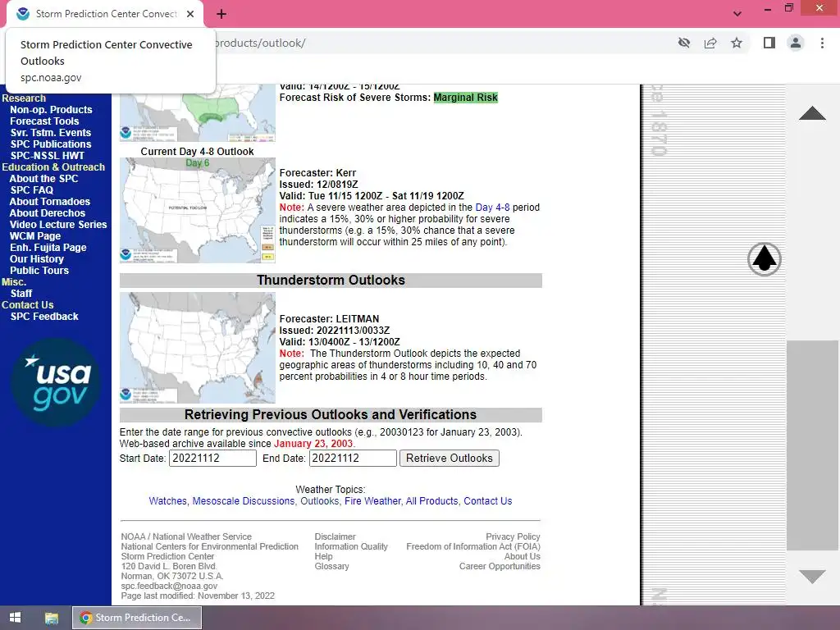Open Video Lecture Series in sidebar

coord(58,225)
